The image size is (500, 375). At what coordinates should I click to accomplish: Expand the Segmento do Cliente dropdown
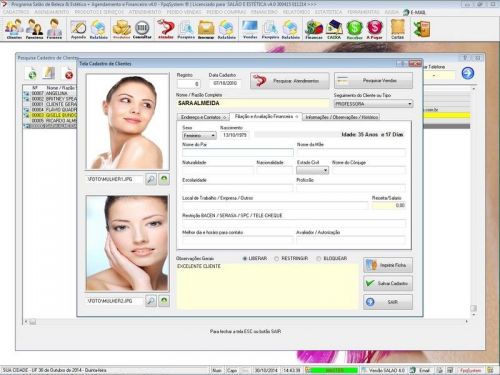[x=410, y=104]
